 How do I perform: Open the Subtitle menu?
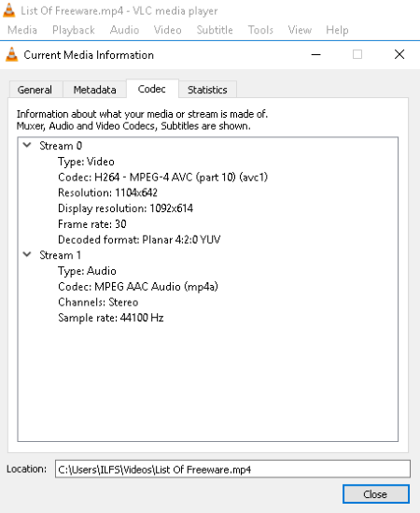pos(215,30)
